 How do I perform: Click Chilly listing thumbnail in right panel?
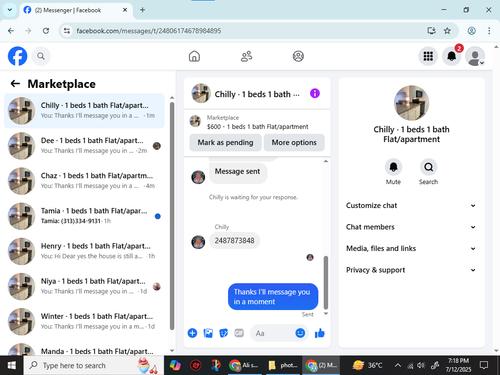pos(411,103)
